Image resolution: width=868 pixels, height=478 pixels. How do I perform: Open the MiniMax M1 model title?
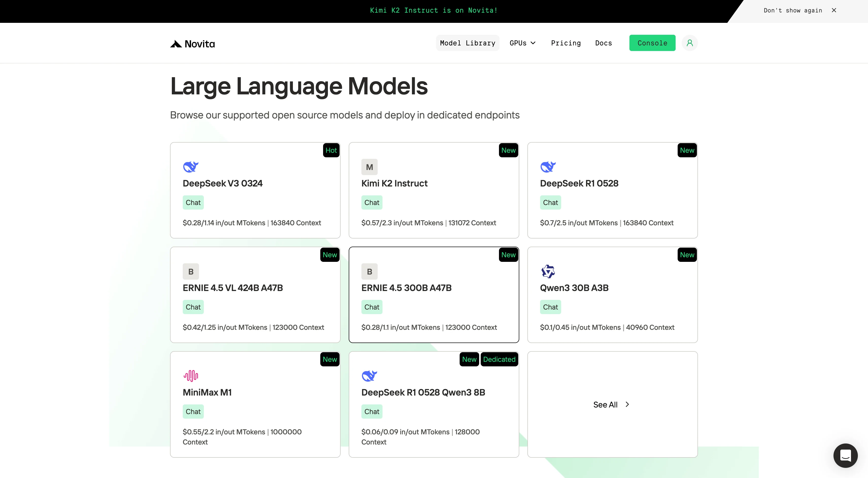(x=207, y=392)
